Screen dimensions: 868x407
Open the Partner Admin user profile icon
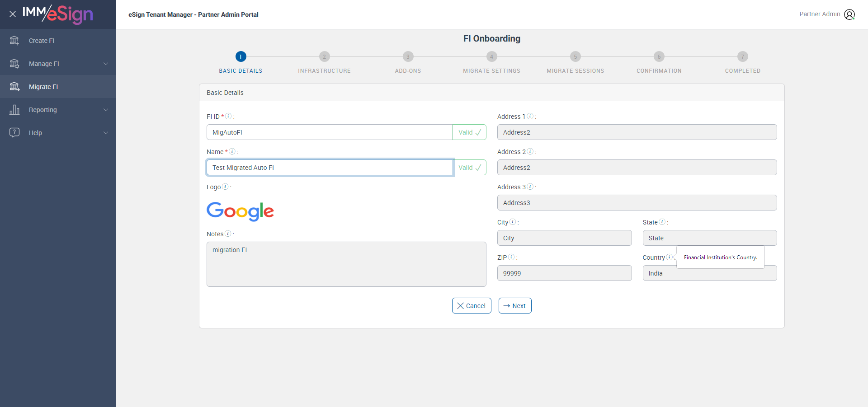tap(849, 14)
